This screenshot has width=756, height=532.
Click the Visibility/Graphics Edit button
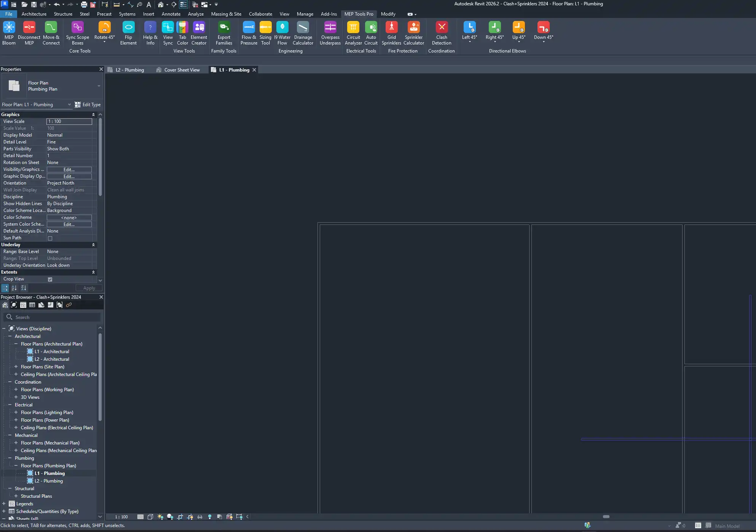click(x=69, y=170)
